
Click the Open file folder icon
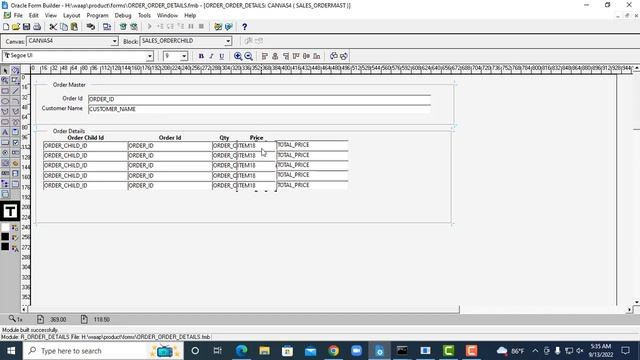(16, 27)
